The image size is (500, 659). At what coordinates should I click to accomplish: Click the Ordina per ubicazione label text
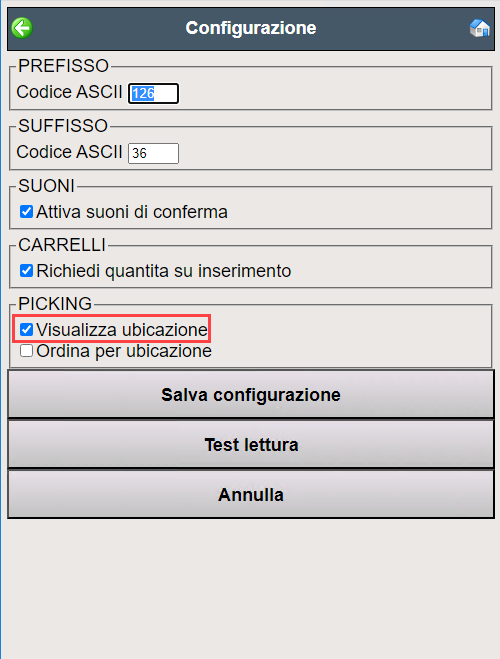coord(124,351)
